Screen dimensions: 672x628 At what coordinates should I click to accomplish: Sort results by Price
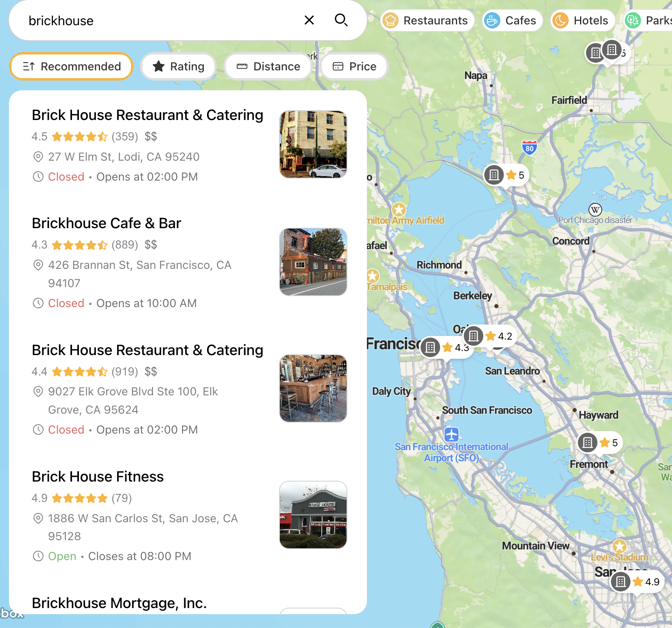pos(354,66)
